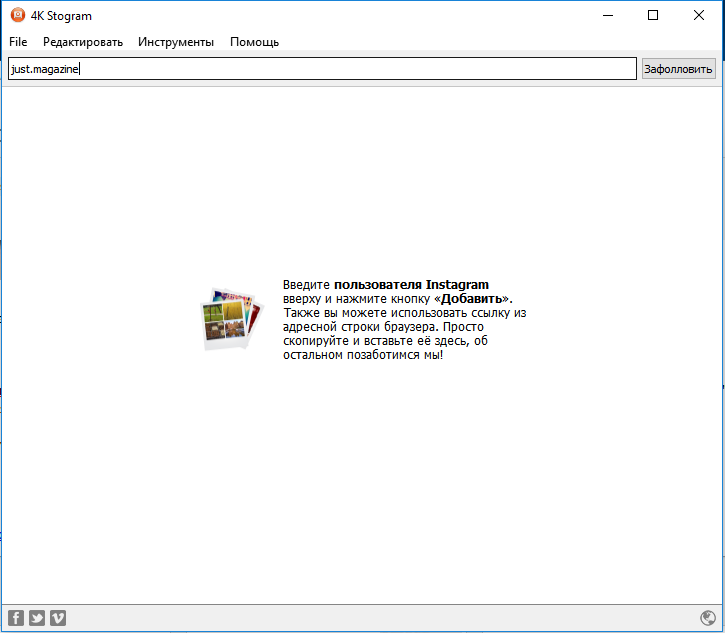Open the Vimeo icon in status bar
This screenshot has height=633, width=725.
pyautogui.click(x=58, y=618)
